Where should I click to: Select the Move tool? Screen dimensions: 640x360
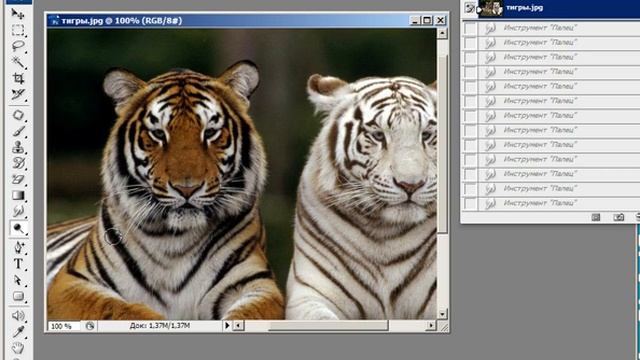point(18,14)
